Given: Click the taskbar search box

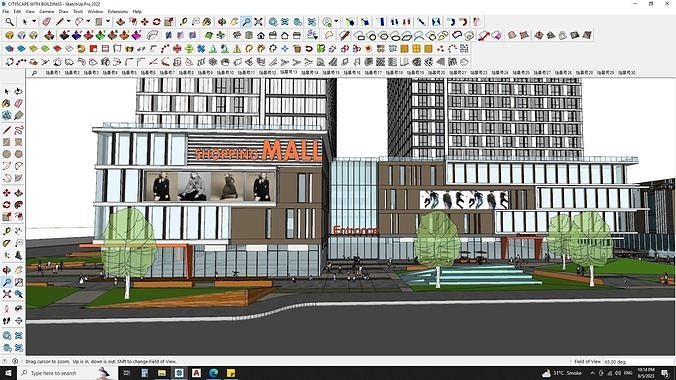Looking at the screenshot, I should (67, 373).
